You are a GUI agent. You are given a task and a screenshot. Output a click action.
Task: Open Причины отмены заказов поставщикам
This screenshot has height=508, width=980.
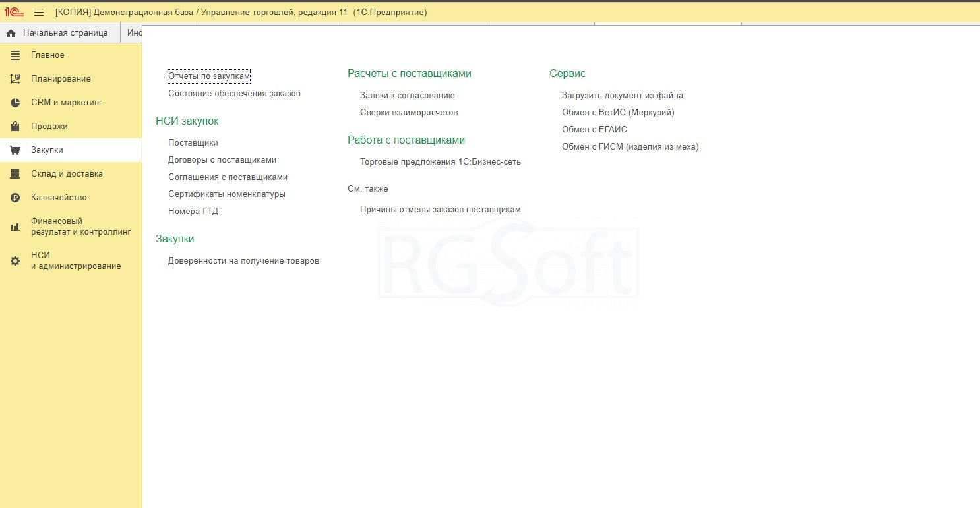point(441,210)
